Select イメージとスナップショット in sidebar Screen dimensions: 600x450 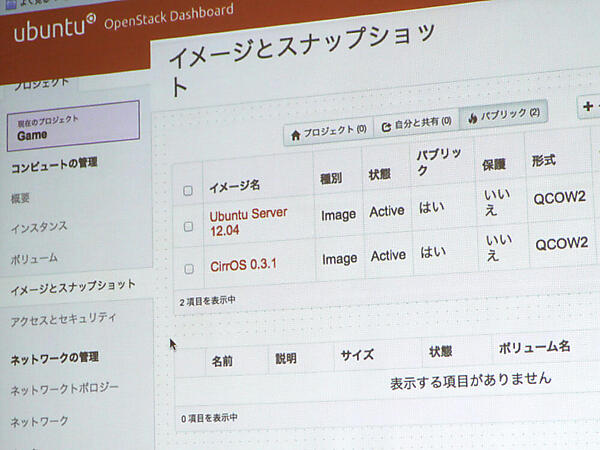click(x=73, y=287)
